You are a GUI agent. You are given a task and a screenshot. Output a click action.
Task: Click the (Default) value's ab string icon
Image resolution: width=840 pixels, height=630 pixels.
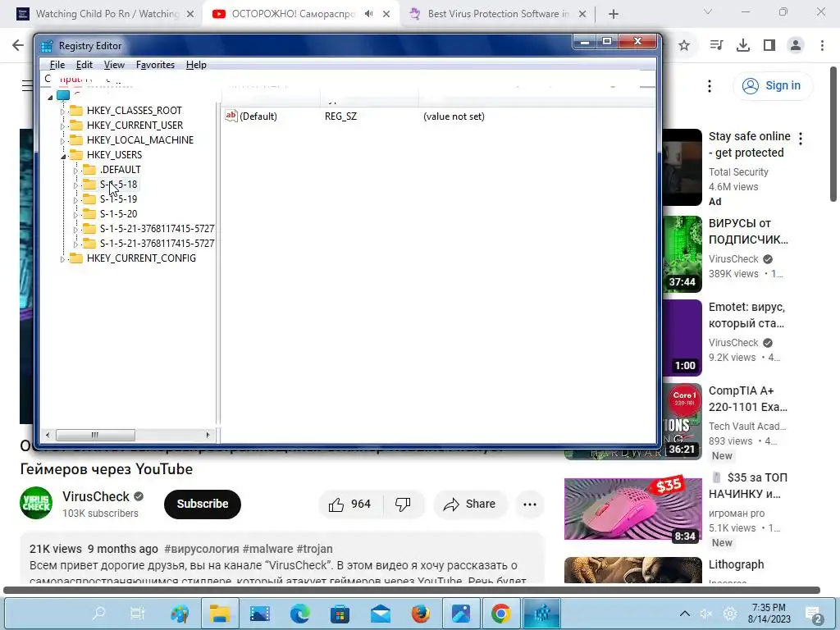click(231, 116)
